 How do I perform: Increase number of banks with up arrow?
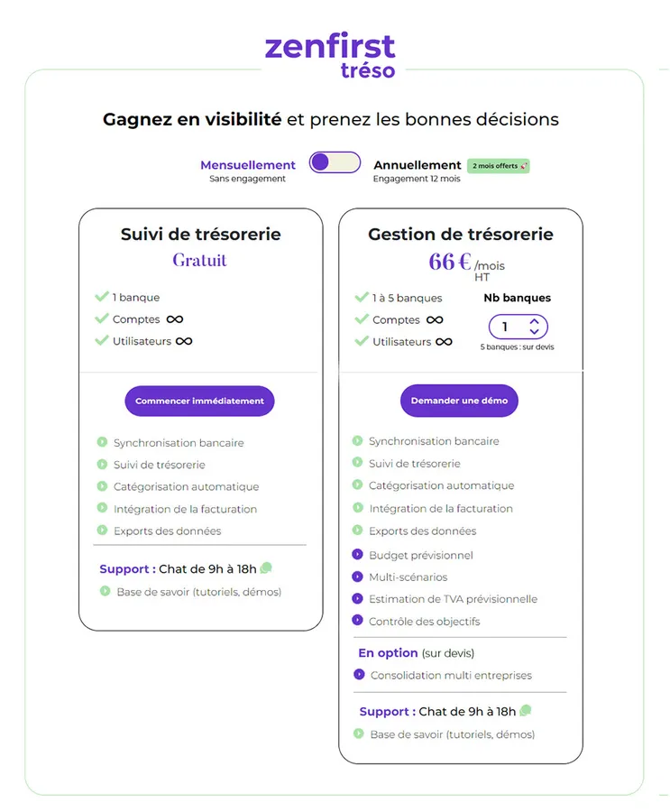(x=534, y=321)
